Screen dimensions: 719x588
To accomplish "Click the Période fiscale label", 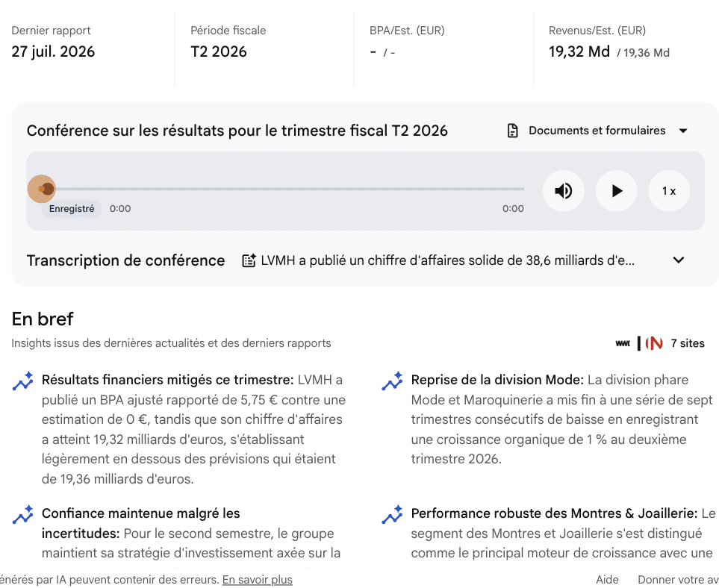I will [x=228, y=31].
